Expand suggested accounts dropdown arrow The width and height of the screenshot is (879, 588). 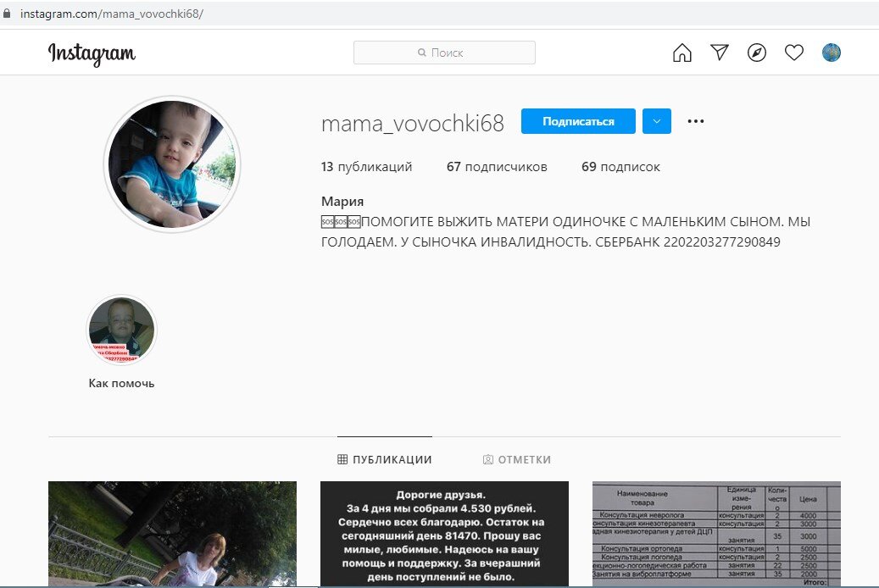pyautogui.click(x=657, y=121)
